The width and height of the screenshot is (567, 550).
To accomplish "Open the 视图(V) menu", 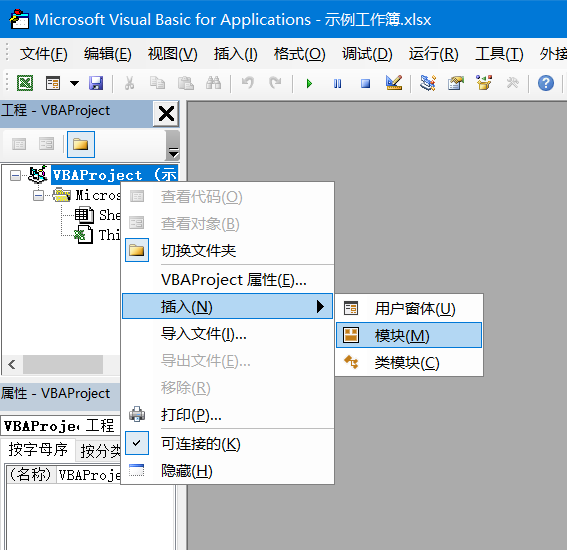I will pyautogui.click(x=172, y=54).
